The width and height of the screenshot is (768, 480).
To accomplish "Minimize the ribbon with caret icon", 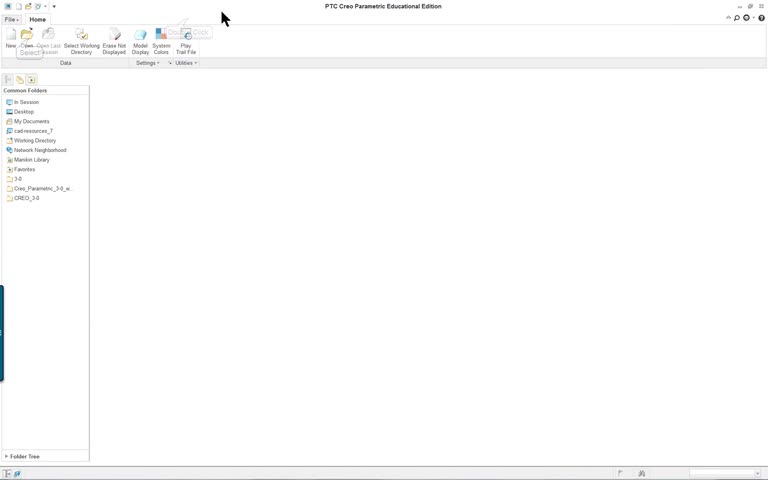I will click(x=728, y=18).
